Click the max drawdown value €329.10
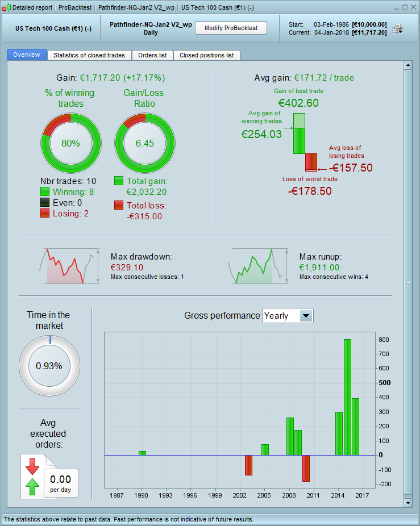Screen dimensions: 420x526 click(x=127, y=268)
